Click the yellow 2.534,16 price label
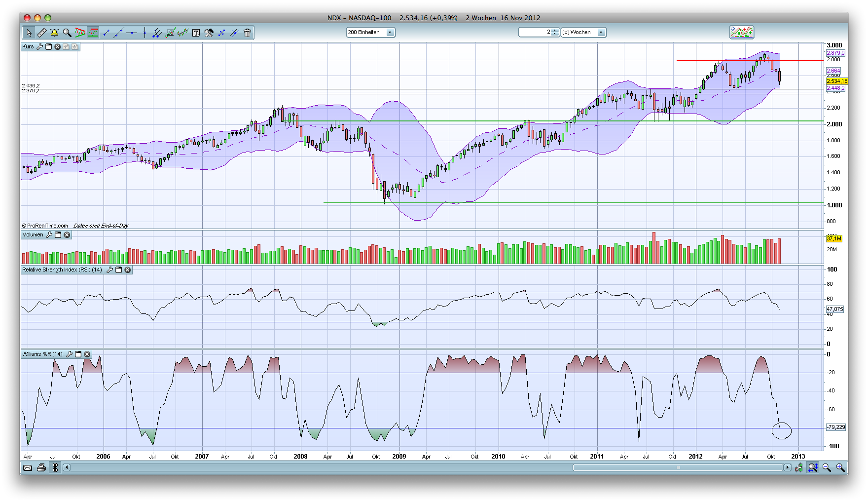The width and height of the screenshot is (868, 502). [x=837, y=81]
